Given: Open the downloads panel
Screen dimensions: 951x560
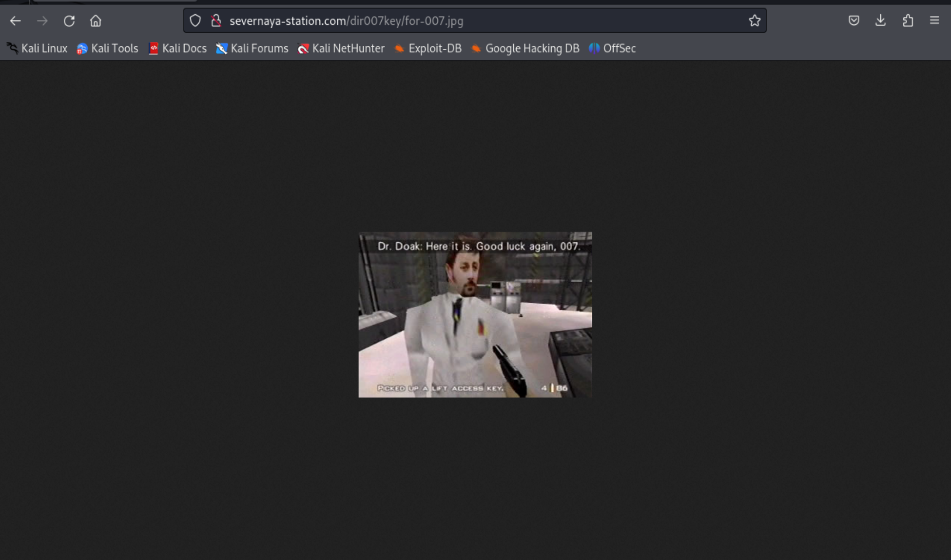Looking at the screenshot, I should pyautogui.click(x=880, y=20).
